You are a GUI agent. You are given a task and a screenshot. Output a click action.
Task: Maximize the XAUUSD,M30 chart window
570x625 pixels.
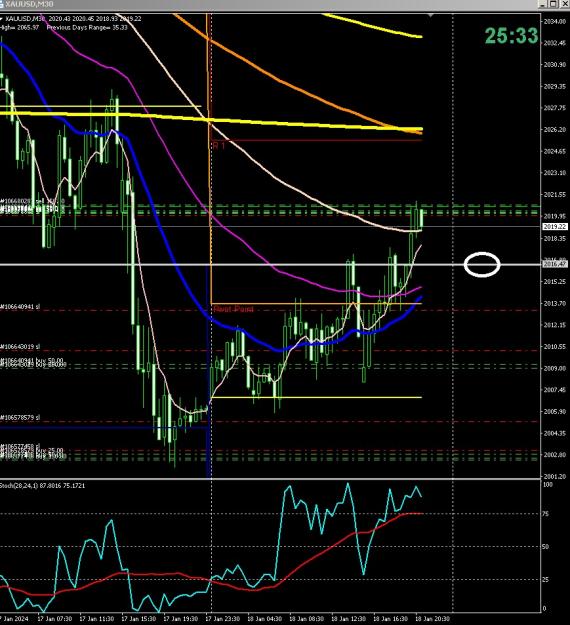coord(553,4)
